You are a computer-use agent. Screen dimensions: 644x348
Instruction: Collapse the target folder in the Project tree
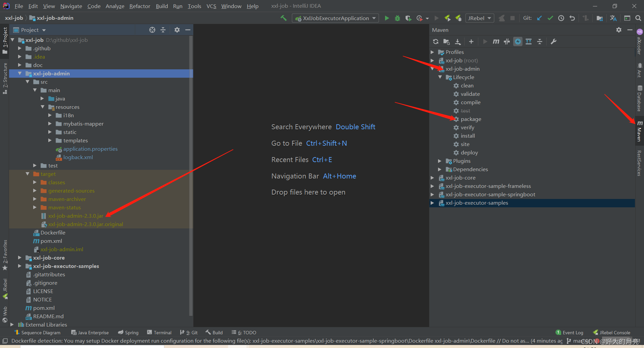(28, 174)
